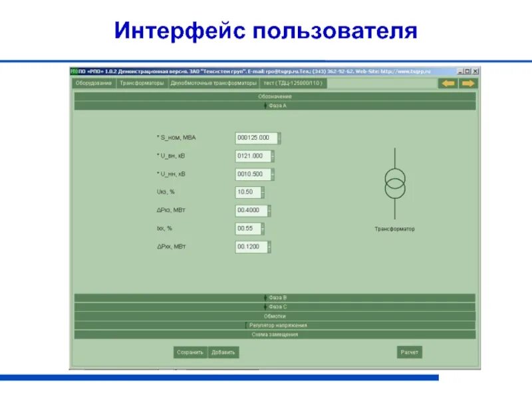This screenshot has height=399, width=532.
Task: Click the U_нн, кВ input field
Action: point(253,174)
